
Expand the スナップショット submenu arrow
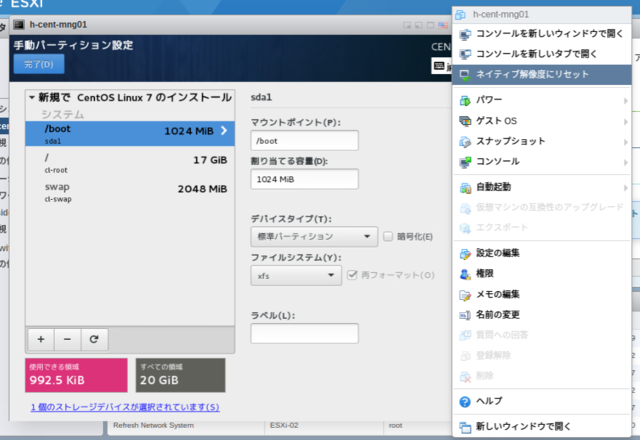click(x=625, y=142)
